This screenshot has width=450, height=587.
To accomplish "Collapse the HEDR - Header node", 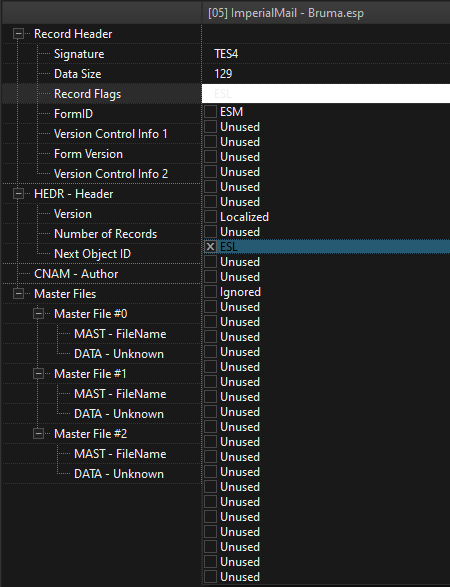I will 18,194.
